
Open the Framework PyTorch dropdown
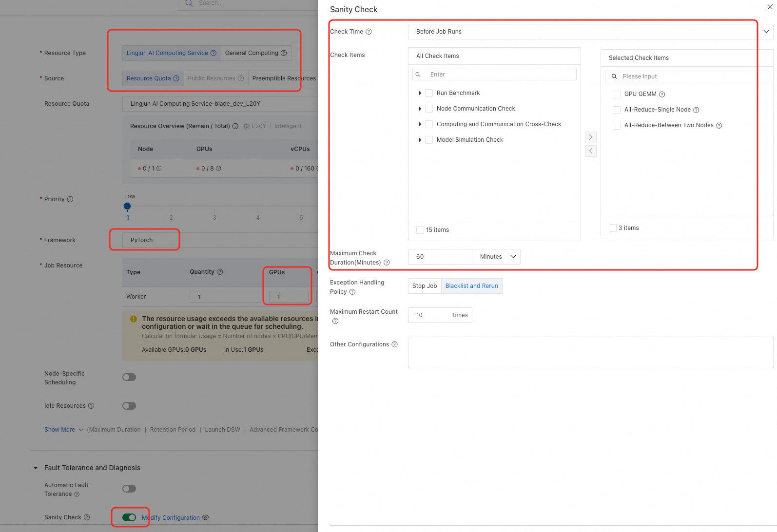[x=220, y=240]
